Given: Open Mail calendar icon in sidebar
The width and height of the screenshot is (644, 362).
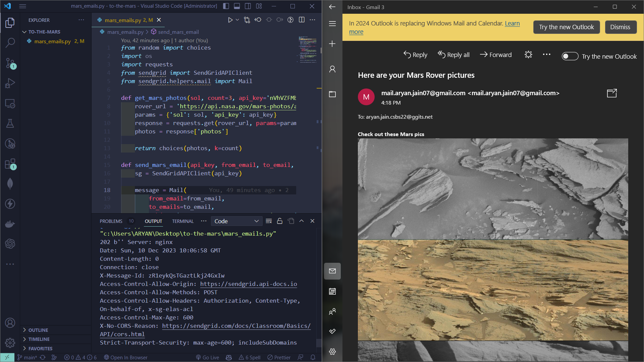Looking at the screenshot, I should [x=332, y=291].
